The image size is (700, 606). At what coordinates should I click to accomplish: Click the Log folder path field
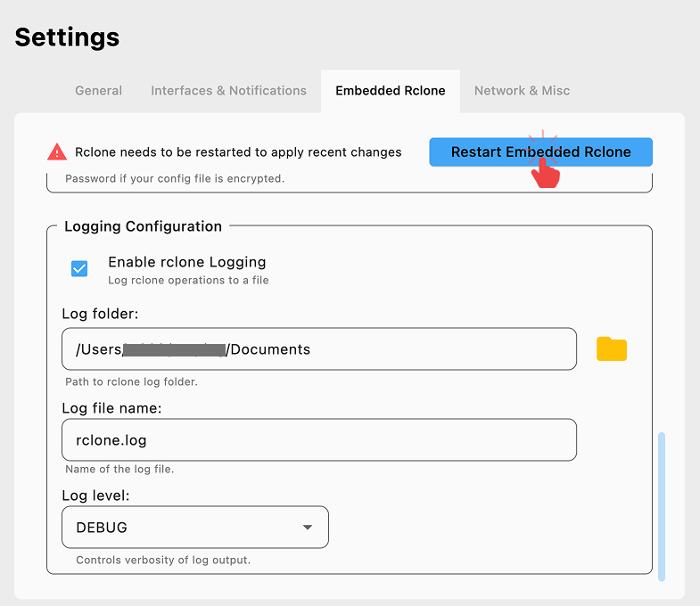click(319, 349)
